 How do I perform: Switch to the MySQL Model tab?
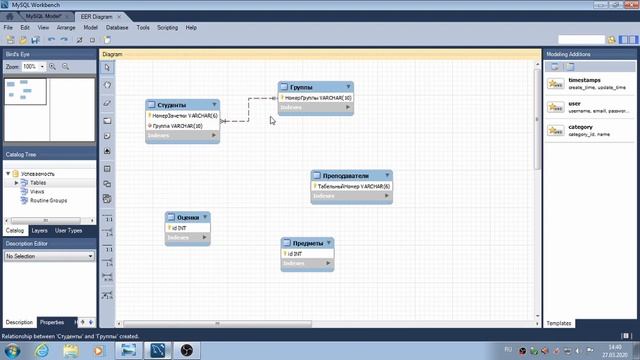click(x=43, y=16)
